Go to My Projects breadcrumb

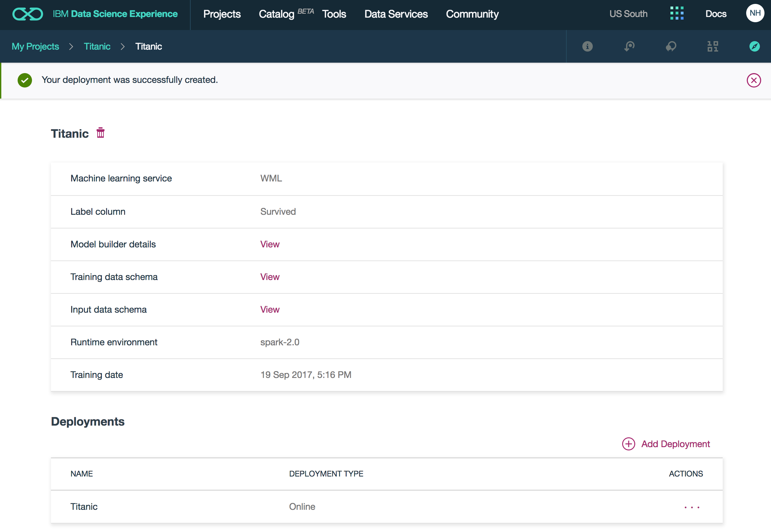pyautogui.click(x=35, y=46)
